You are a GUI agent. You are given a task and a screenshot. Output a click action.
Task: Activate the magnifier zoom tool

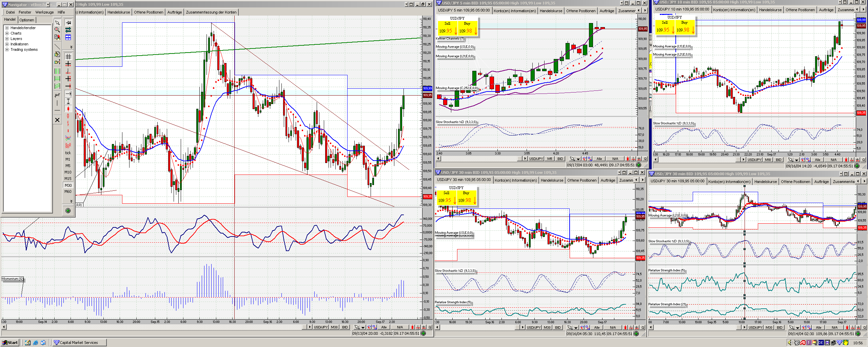click(57, 30)
